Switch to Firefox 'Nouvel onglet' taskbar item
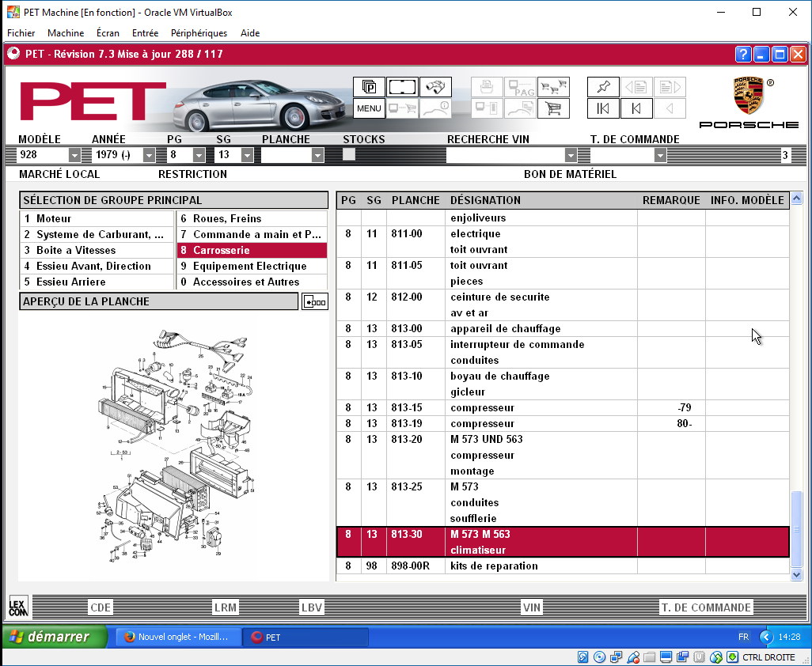 [x=178, y=637]
